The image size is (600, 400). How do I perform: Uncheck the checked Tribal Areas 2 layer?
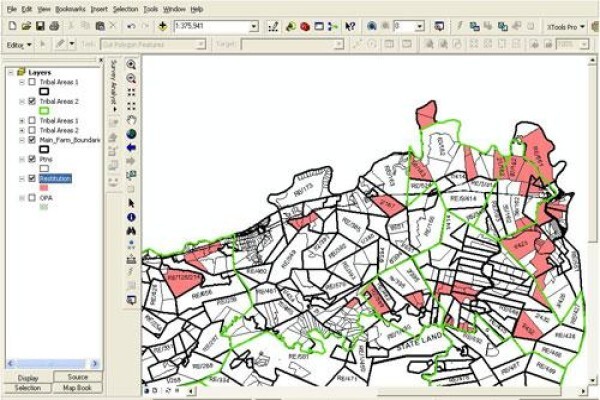[x=32, y=101]
